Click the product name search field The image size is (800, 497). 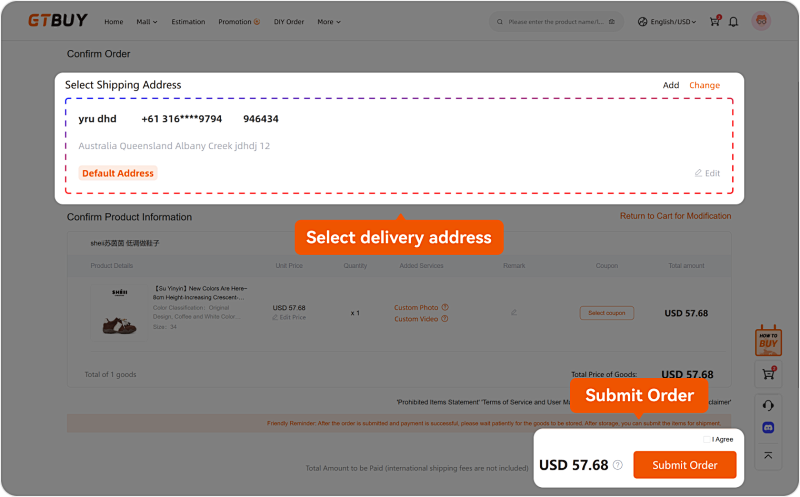[554, 22]
